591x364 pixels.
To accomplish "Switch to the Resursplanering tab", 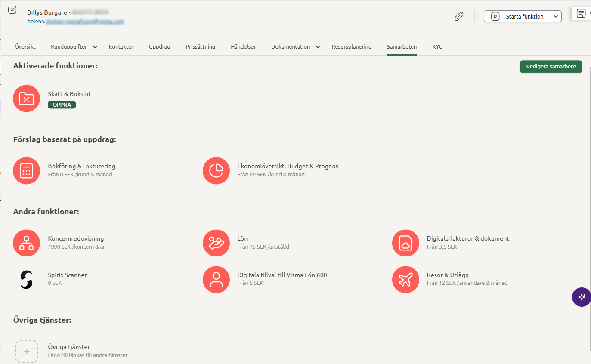I will pos(351,46).
